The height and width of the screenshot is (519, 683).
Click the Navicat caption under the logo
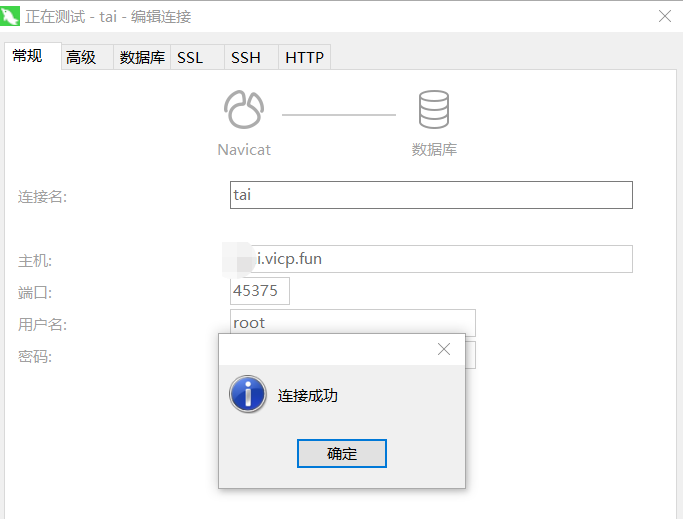(244, 150)
